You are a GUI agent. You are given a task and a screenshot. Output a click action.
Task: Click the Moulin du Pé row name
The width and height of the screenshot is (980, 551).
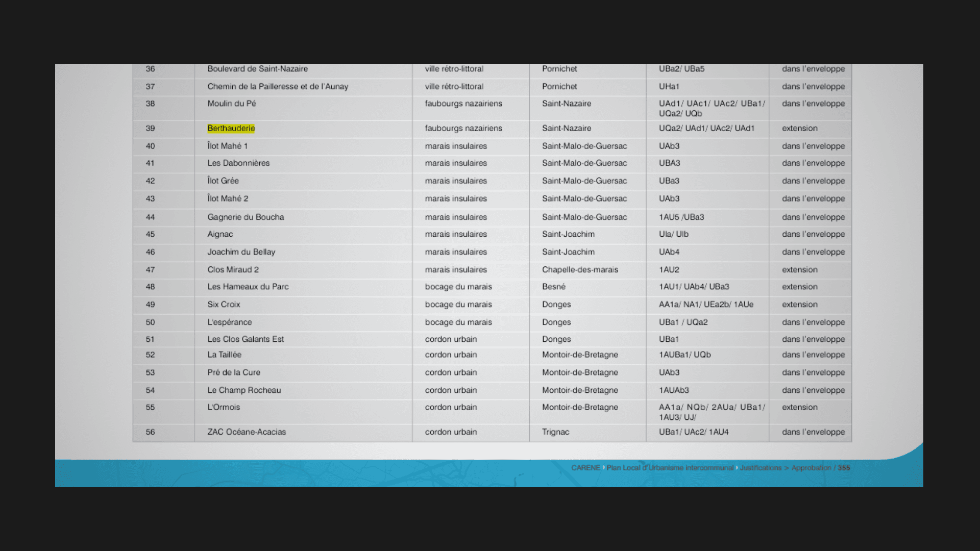coord(232,104)
